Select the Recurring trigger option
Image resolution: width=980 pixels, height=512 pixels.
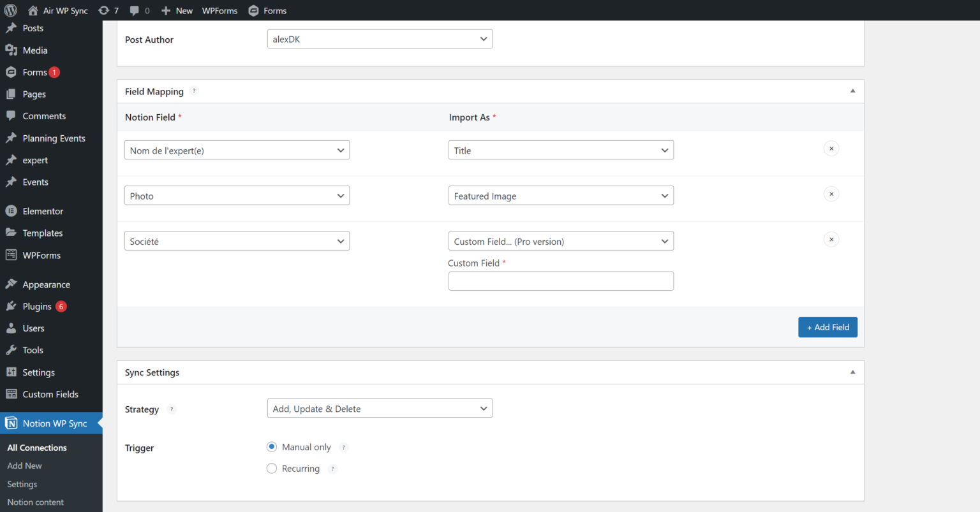click(x=272, y=469)
